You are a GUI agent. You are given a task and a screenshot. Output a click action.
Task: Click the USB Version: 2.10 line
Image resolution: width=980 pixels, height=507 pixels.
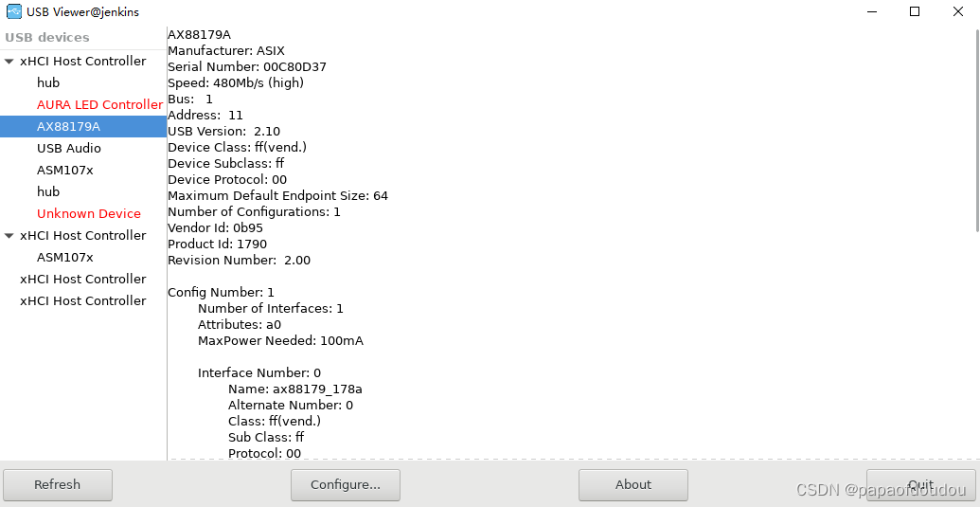click(223, 132)
